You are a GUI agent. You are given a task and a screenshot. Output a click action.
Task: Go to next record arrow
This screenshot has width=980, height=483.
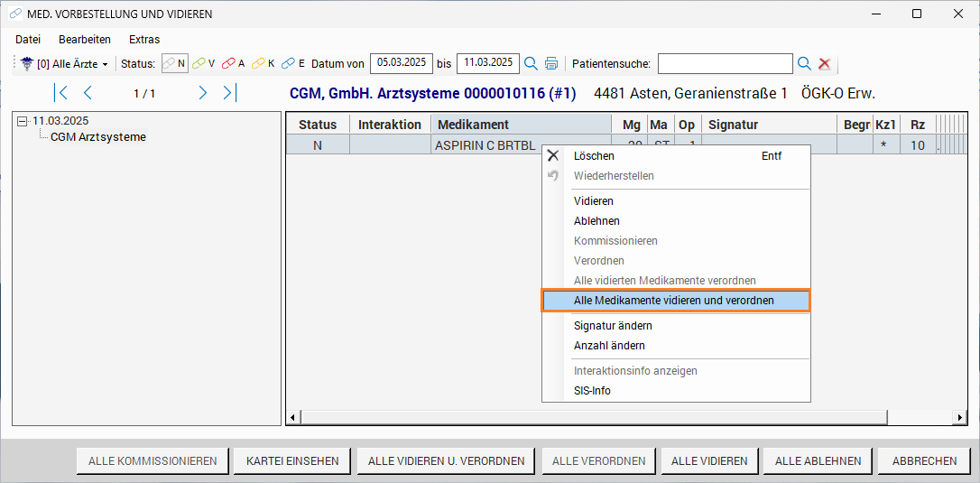coord(202,93)
